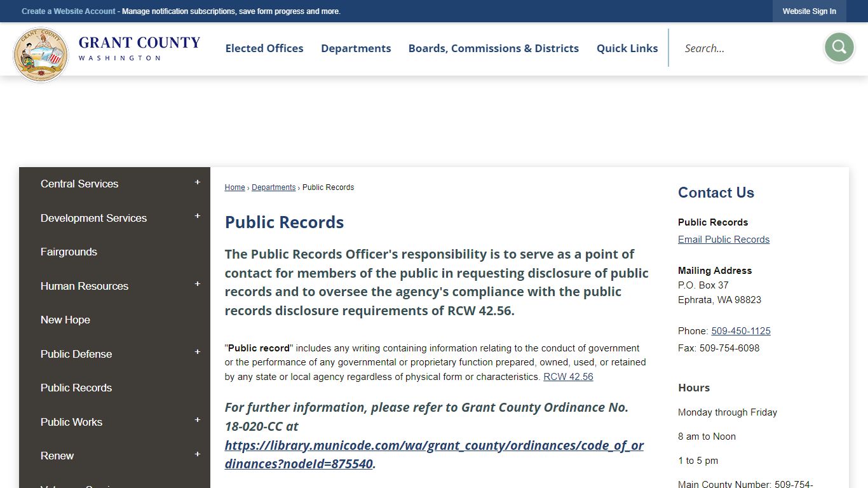Click the green search magnifier button

pos(839,48)
